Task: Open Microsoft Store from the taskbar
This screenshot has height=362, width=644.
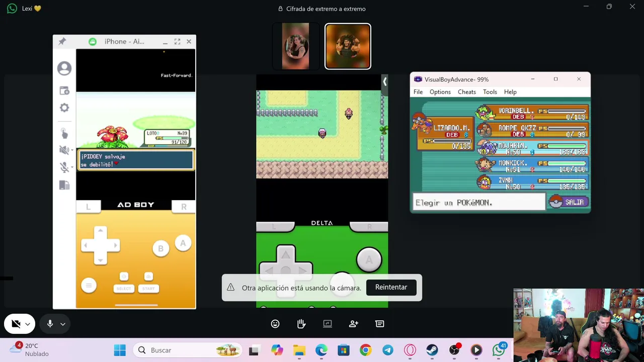Action: tap(344, 350)
